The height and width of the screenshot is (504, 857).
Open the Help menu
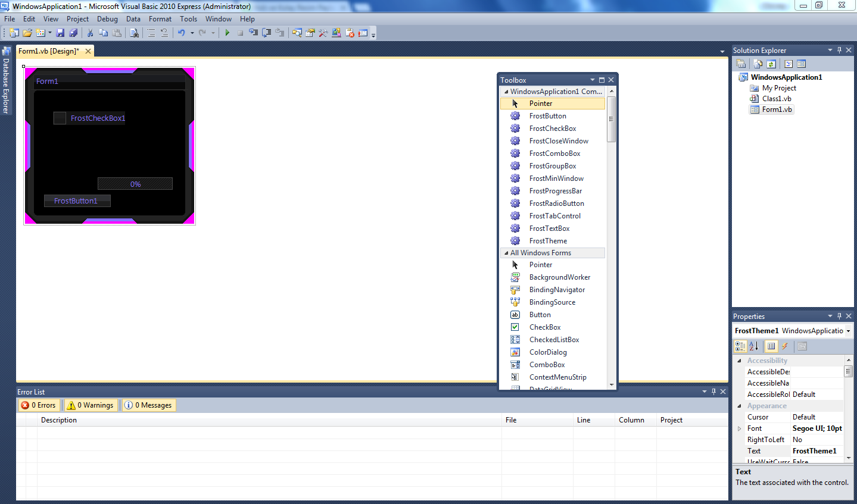click(x=247, y=19)
